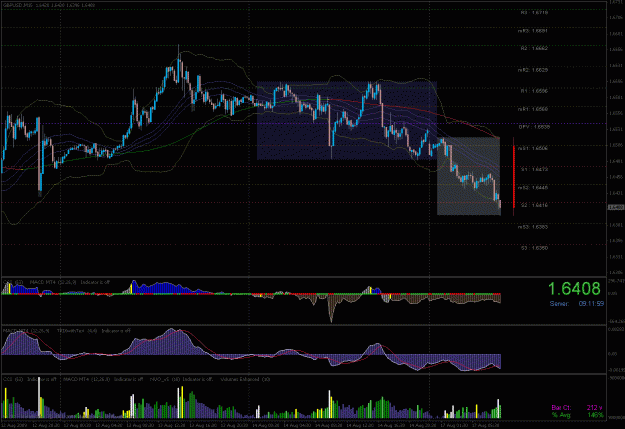The width and height of the screenshot is (625, 429).
Task: Click the 14 Aug 12:20 time axis label
Action: point(360,425)
